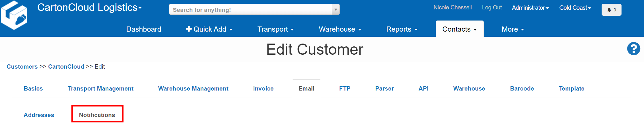644x123 pixels.
Task: Focus the Search for anything field
Action: point(250,10)
